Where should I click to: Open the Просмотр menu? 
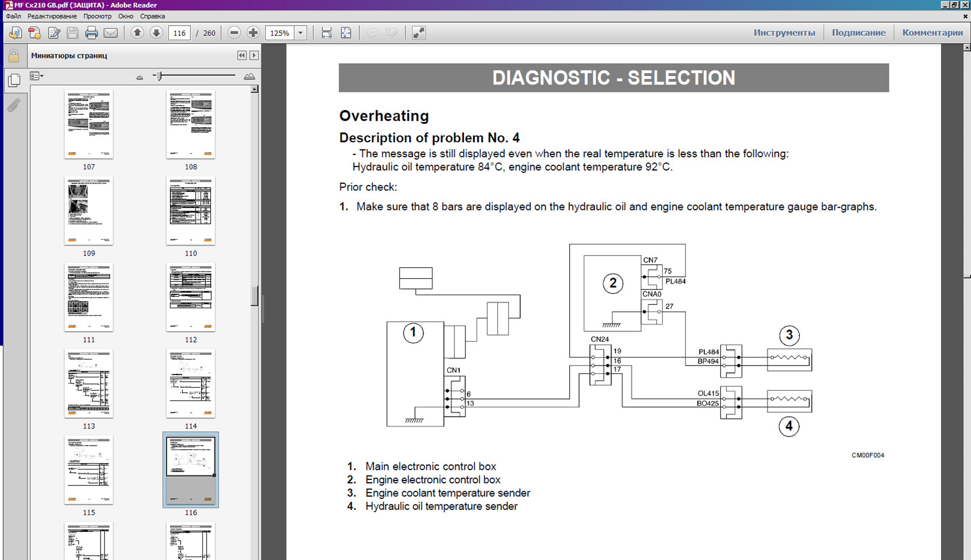click(x=97, y=16)
